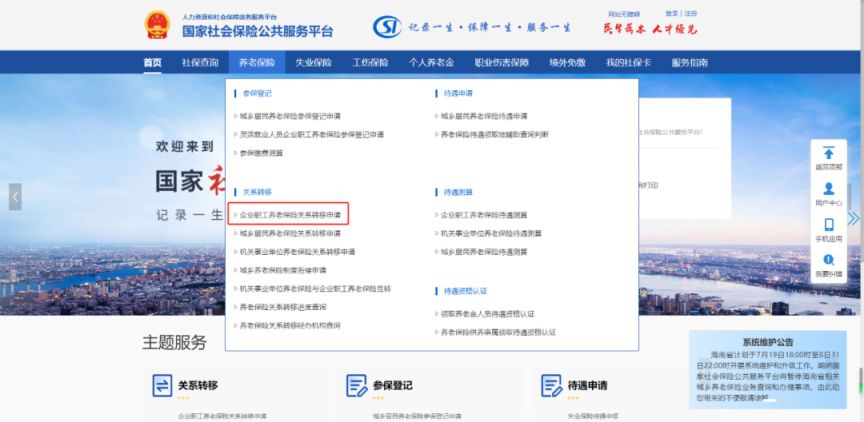Click the 登录 link at top right
Viewport: 864px width, 422px height.
[672, 13]
